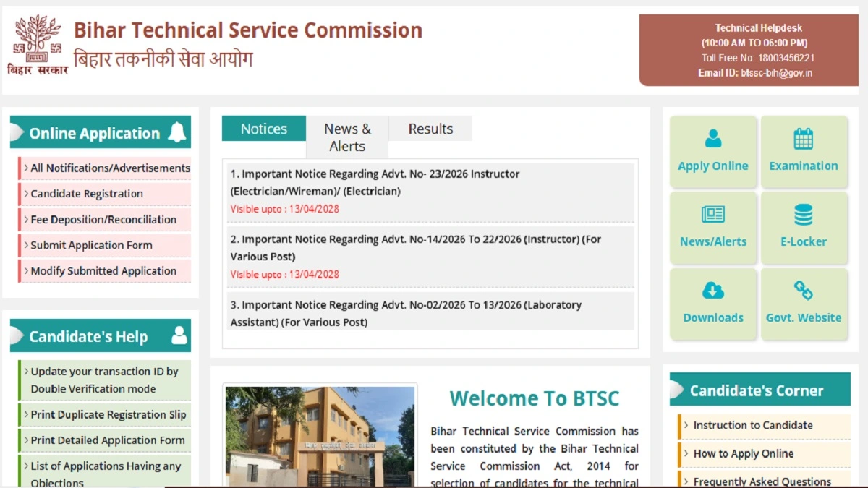Select the Notices tab
This screenshot has width=868, height=488.
263,129
